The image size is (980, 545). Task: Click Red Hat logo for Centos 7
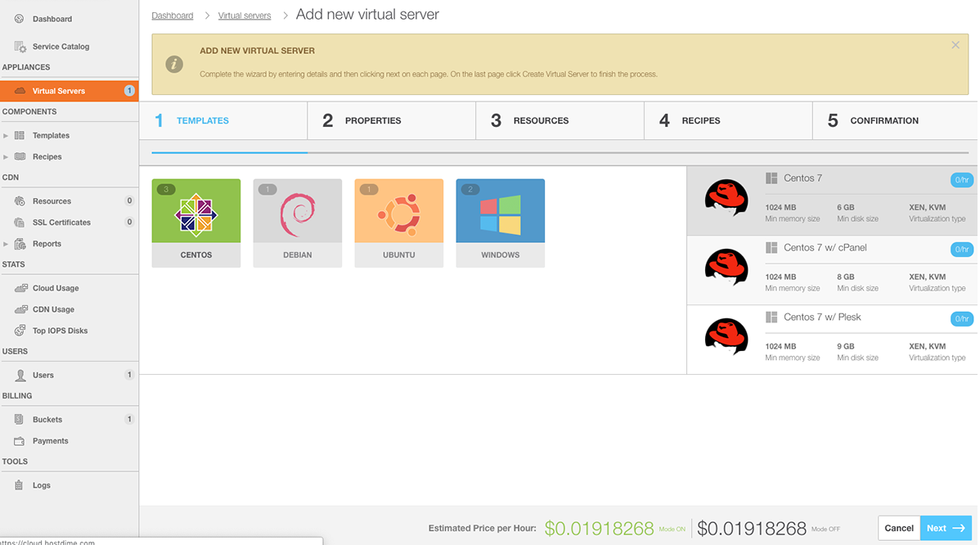[726, 198]
